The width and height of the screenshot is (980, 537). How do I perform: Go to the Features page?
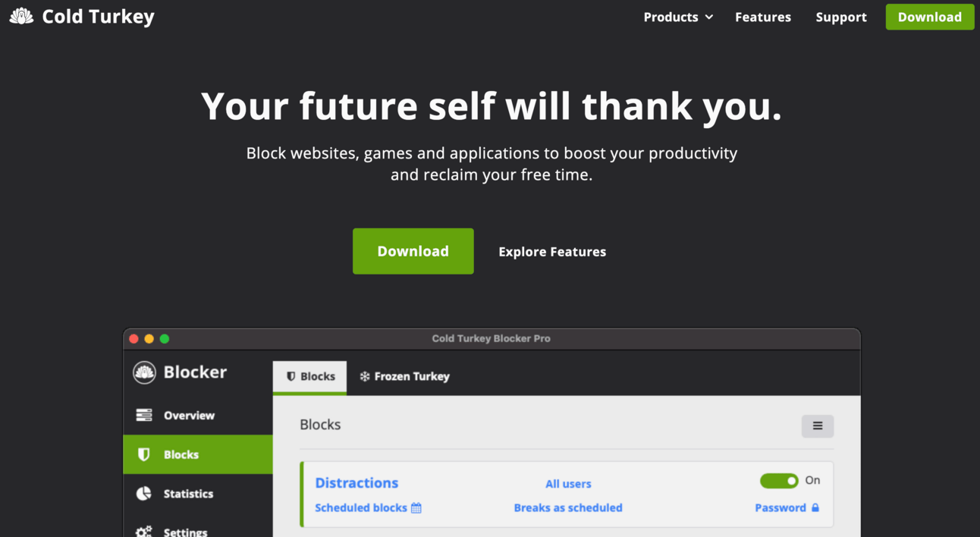(762, 17)
